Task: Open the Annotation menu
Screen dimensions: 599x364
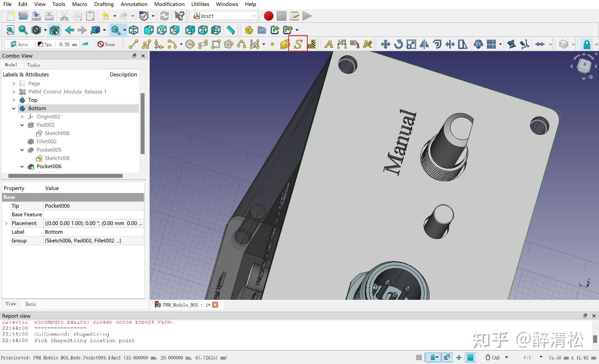Action: (x=134, y=4)
